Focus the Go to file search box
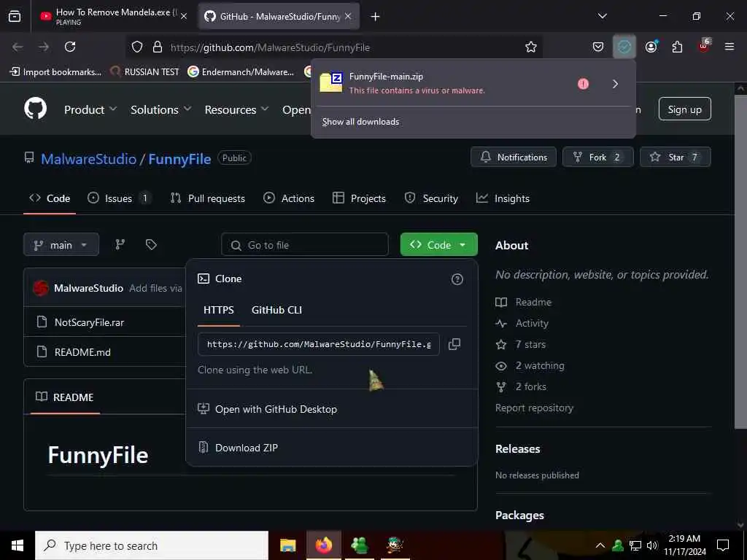Viewport: 747px width, 560px height. pos(305,245)
